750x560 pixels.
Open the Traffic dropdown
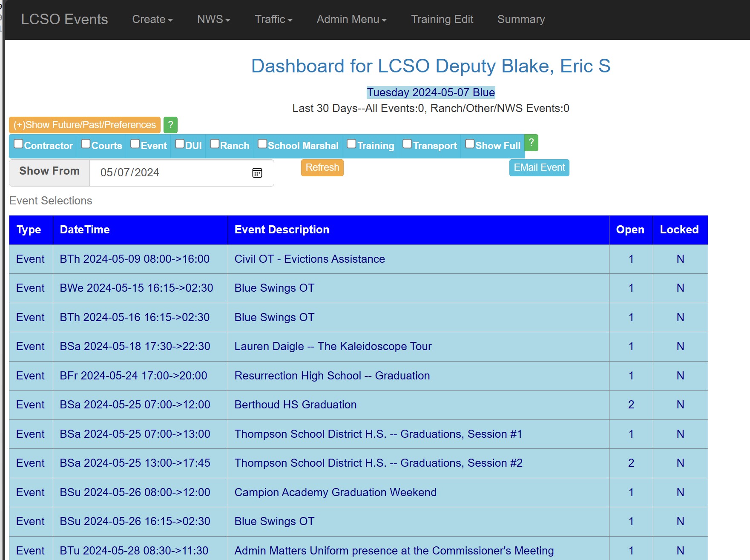coord(274,20)
